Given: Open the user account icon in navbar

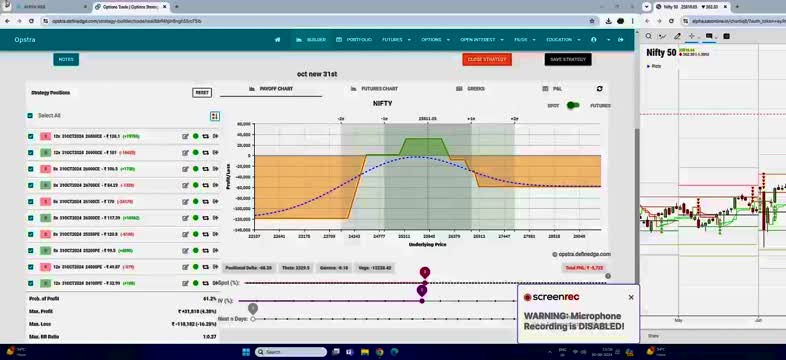Looking at the screenshot, I should [594, 40].
